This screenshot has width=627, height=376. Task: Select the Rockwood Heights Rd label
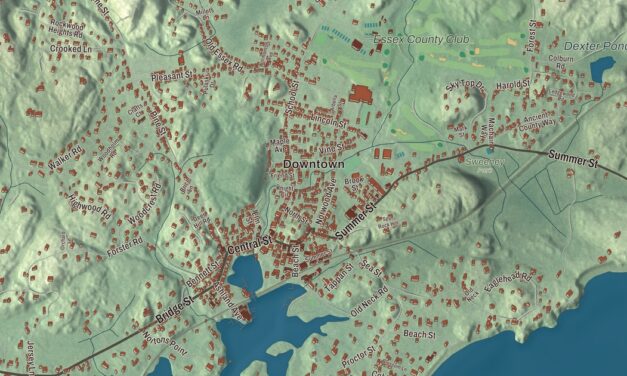[x=66, y=29]
